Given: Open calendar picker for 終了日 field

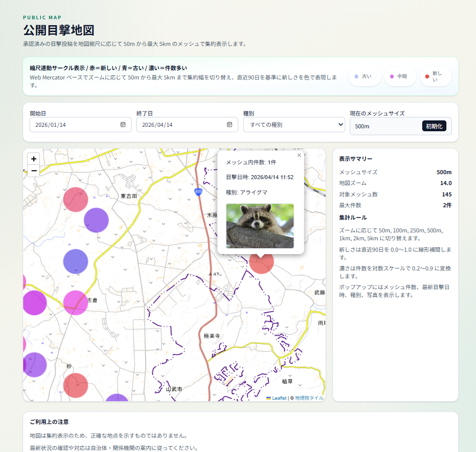Looking at the screenshot, I should coord(229,125).
